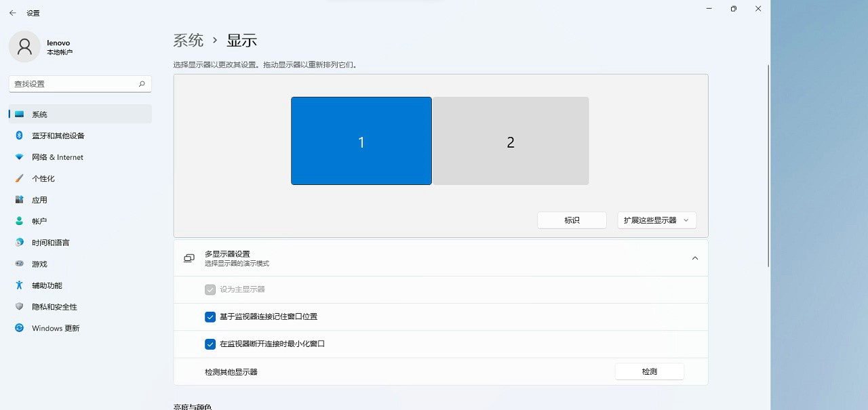Open 帐户 (Accounts) settings
This screenshot has width=868, height=410.
(39, 220)
